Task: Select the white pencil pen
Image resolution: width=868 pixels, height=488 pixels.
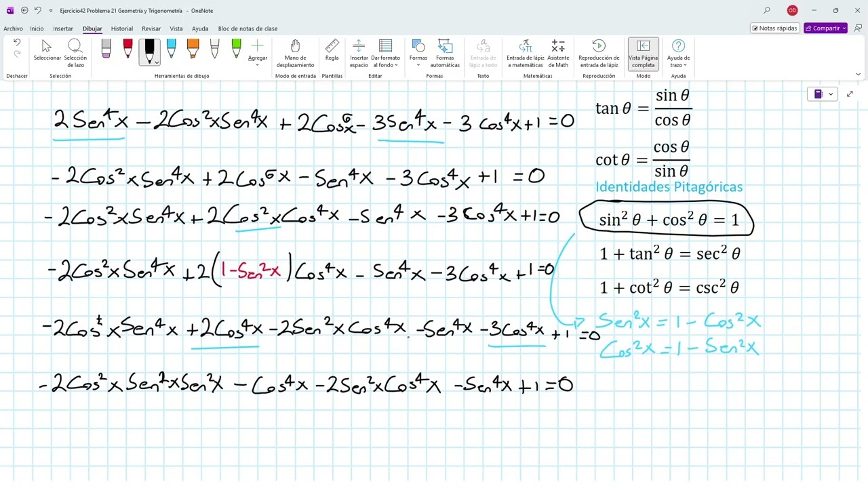Action: pos(214,49)
